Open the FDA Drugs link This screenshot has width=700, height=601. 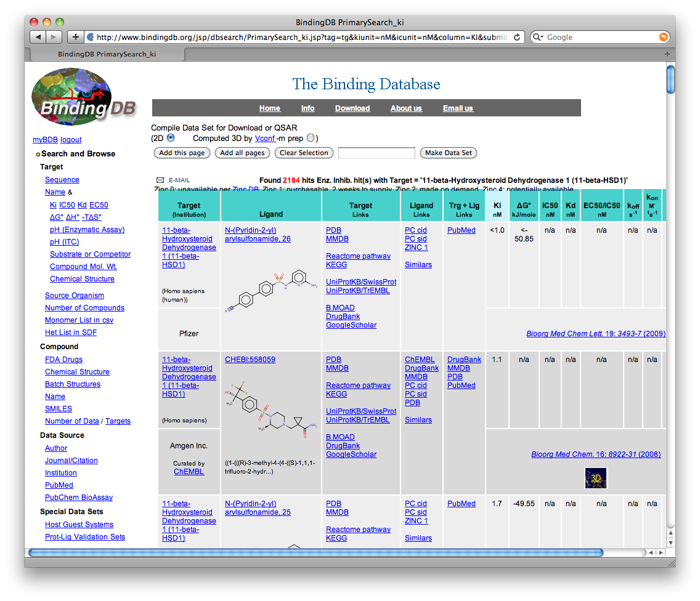coord(63,360)
